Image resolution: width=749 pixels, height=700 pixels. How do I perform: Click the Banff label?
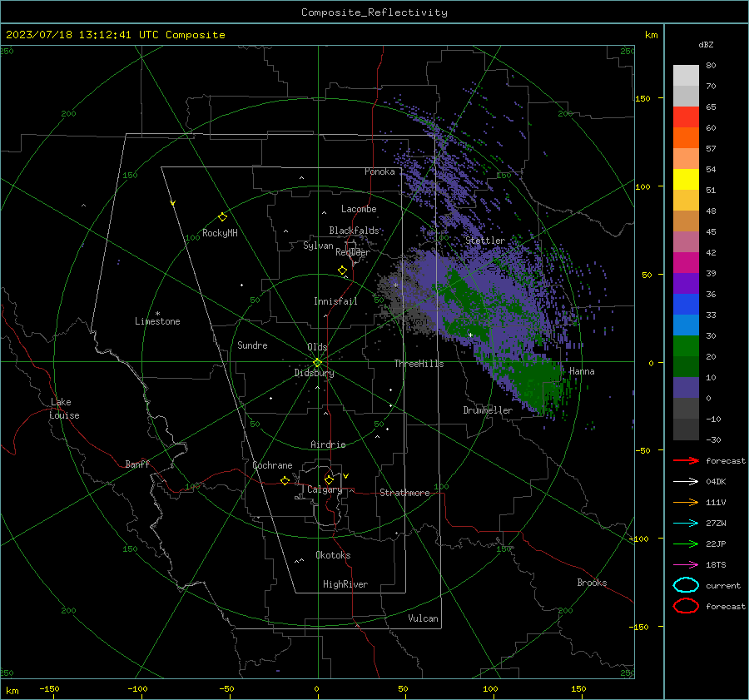pos(137,464)
